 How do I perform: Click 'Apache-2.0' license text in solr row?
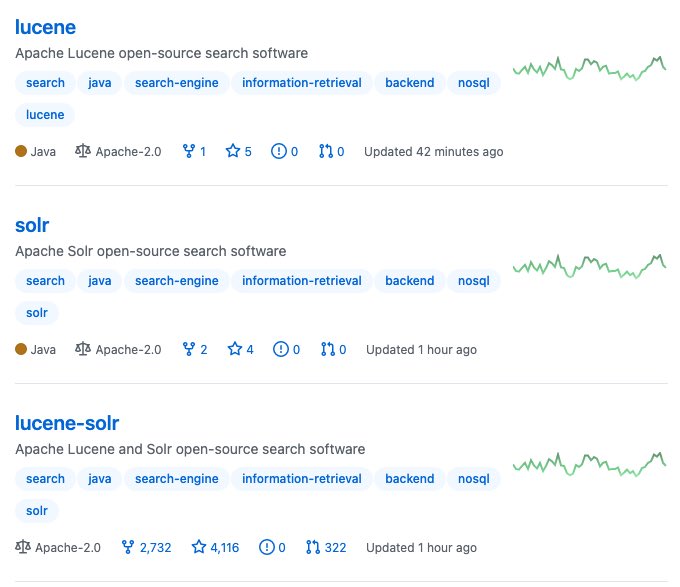coord(128,349)
